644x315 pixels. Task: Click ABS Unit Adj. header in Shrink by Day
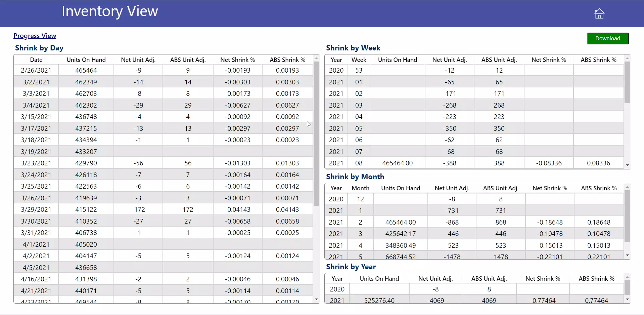pyautogui.click(x=188, y=60)
